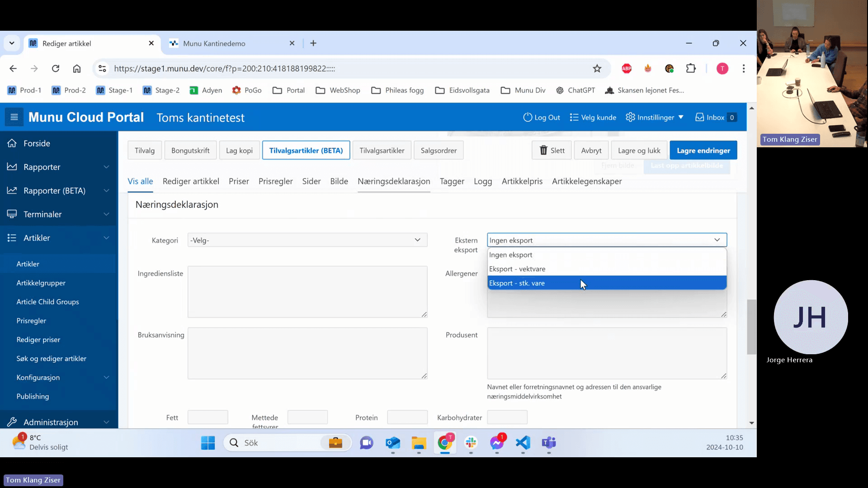
Task: Click the Velg kunde link
Action: [x=593, y=117]
